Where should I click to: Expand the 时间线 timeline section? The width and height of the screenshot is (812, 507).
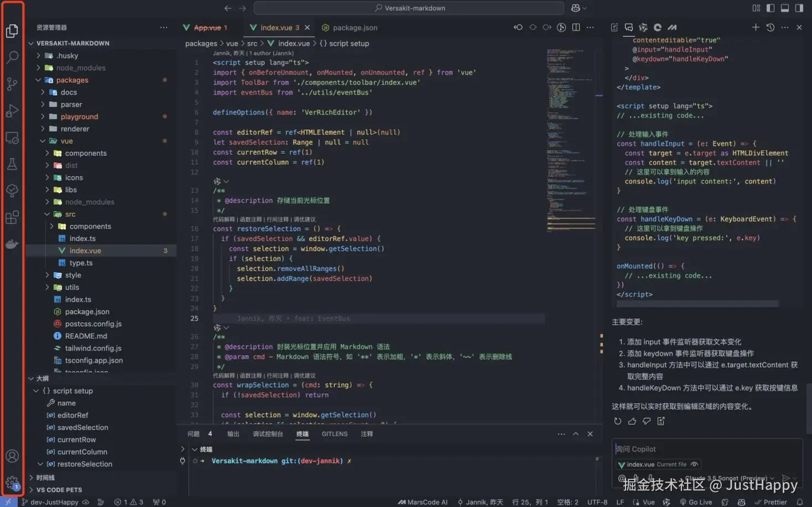(x=101, y=478)
